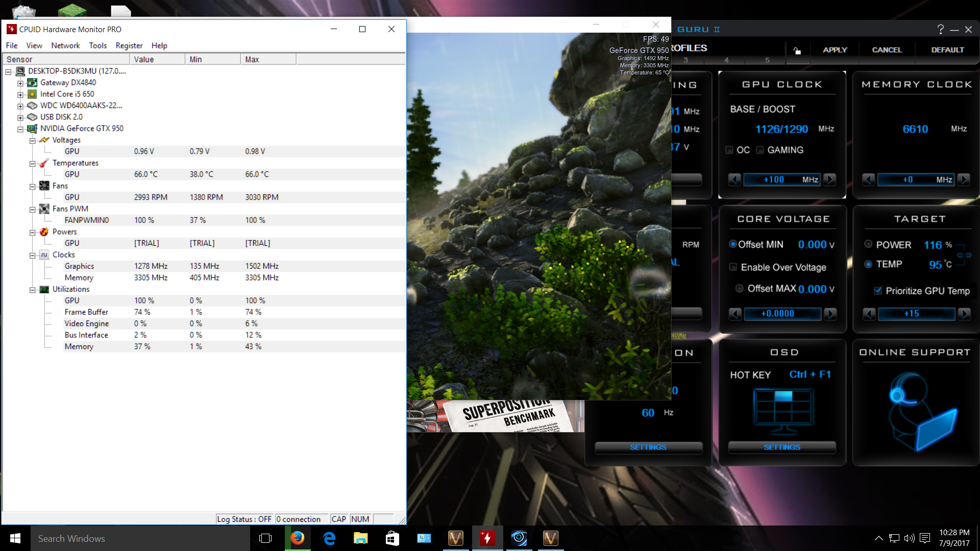Click the Windows Start button
980x551 pixels.
15,538
